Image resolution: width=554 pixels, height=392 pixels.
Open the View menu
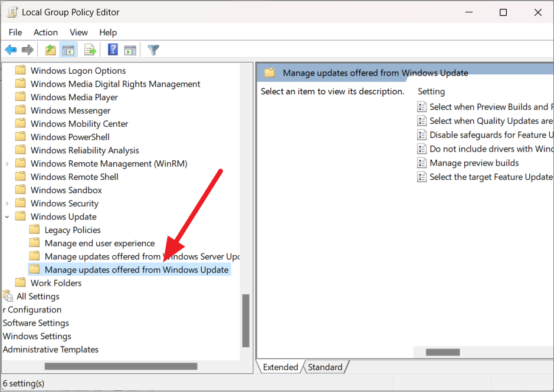(x=78, y=32)
